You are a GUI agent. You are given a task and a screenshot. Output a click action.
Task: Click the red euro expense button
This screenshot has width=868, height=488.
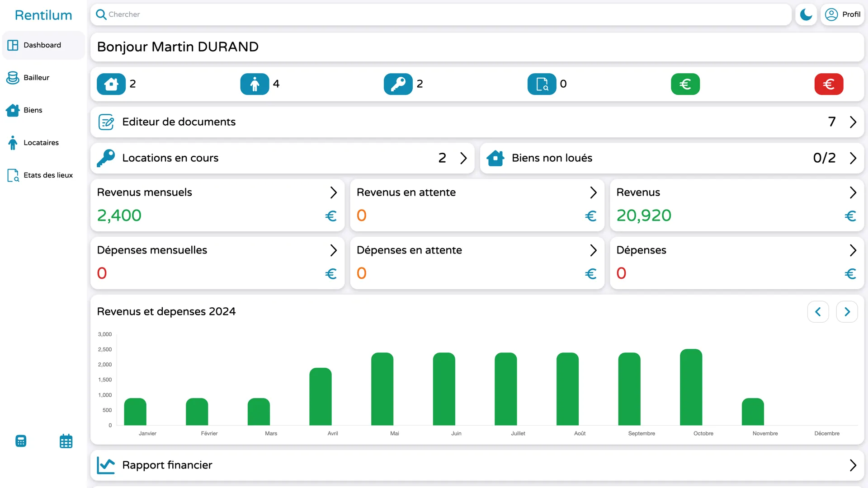point(829,84)
